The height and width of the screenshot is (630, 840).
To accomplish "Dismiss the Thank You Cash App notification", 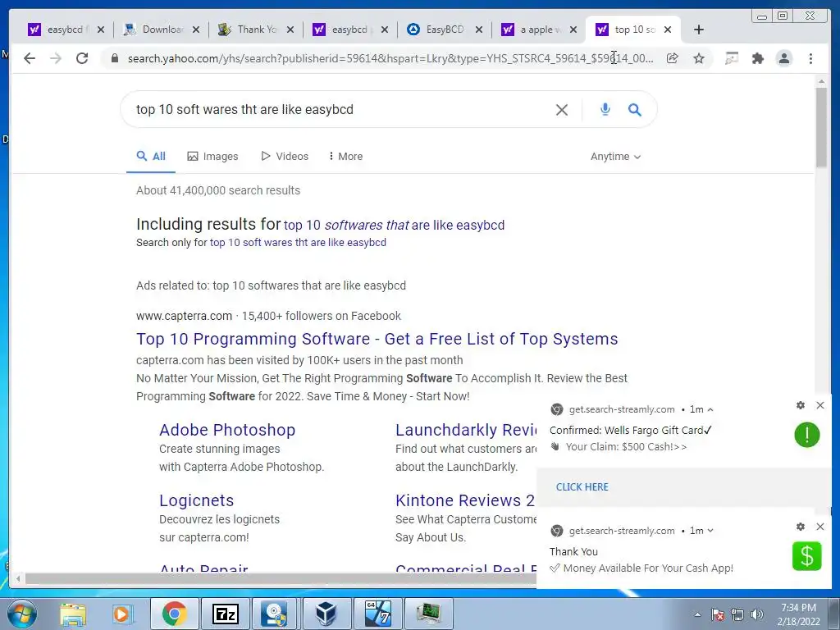I will coord(820,527).
